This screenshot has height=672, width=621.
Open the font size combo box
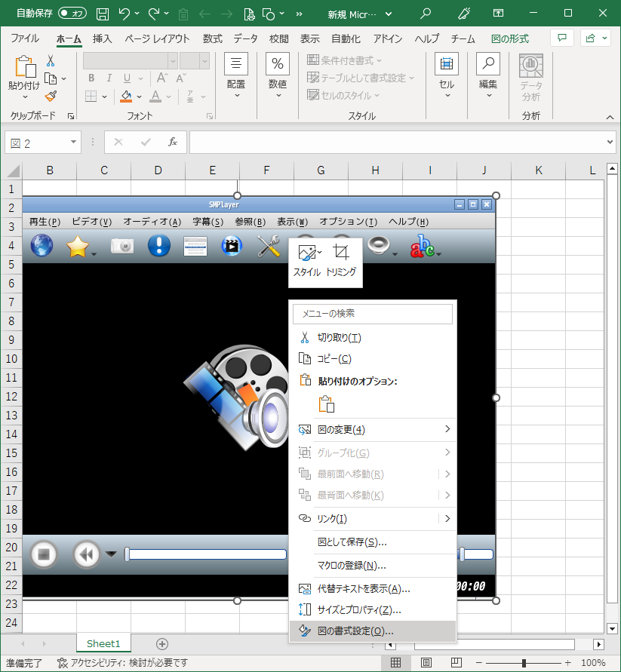194,61
